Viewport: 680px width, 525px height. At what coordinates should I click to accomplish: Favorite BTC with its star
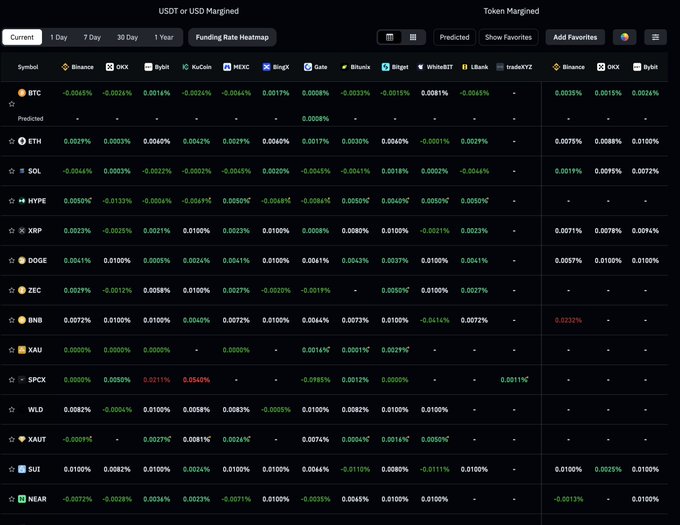pos(12,104)
